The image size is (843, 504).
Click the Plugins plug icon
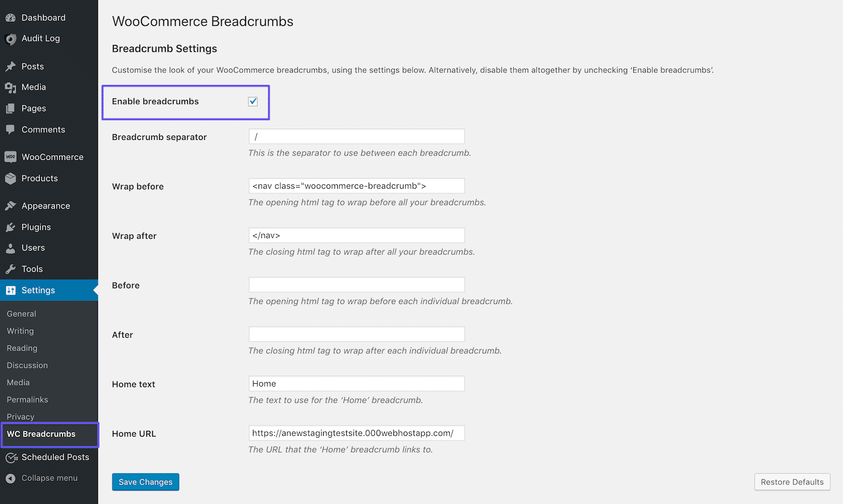pos(11,227)
